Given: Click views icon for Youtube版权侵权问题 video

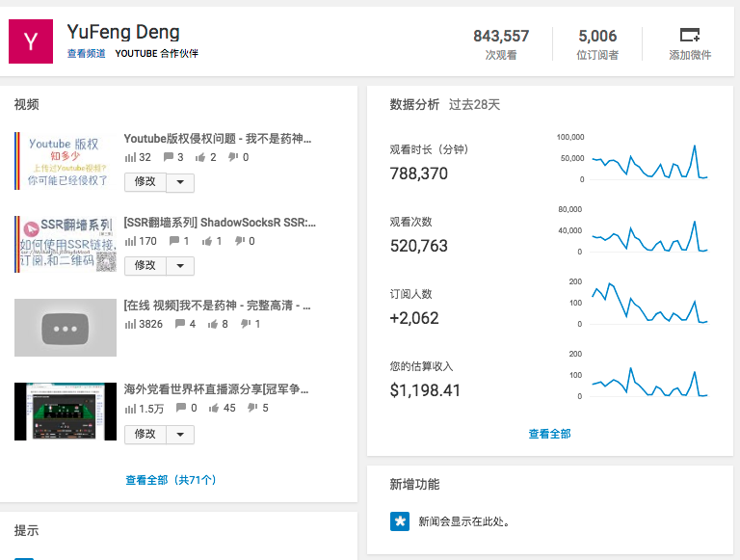Looking at the screenshot, I should 130,158.
